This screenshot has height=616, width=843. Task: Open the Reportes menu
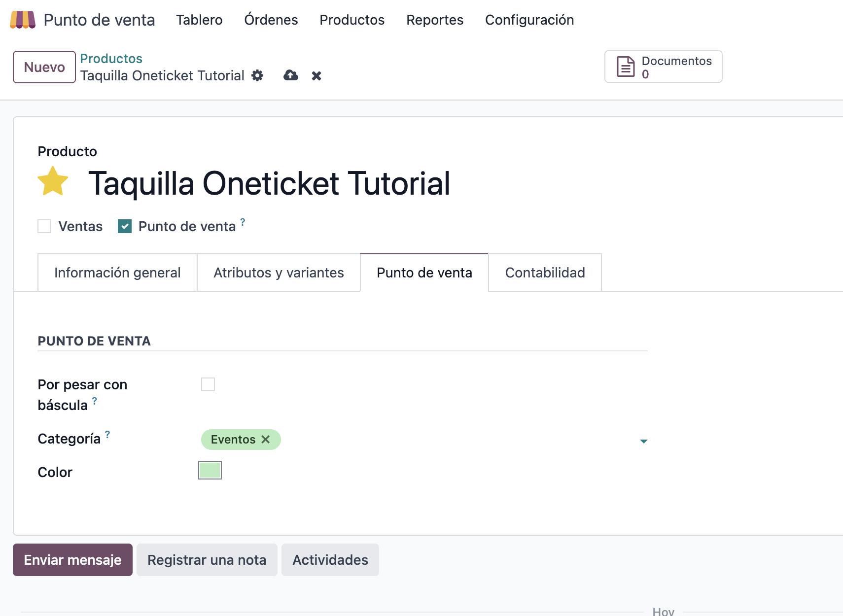(435, 20)
